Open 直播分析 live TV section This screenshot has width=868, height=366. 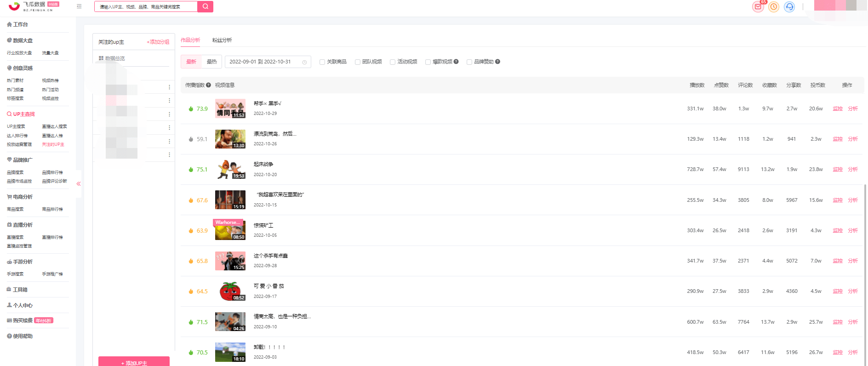point(20,225)
